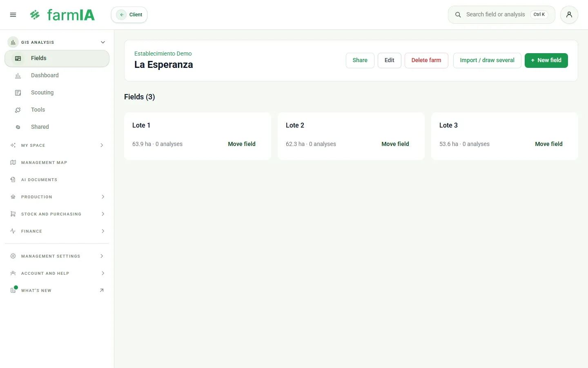Select Fields in the sidebar
Image resolution: width=588 pixels, height=368 pixels.
[x=57, y=58]
